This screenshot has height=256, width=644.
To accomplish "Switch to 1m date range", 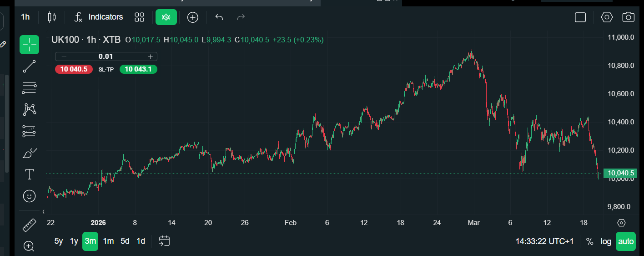I will (108, 241).
